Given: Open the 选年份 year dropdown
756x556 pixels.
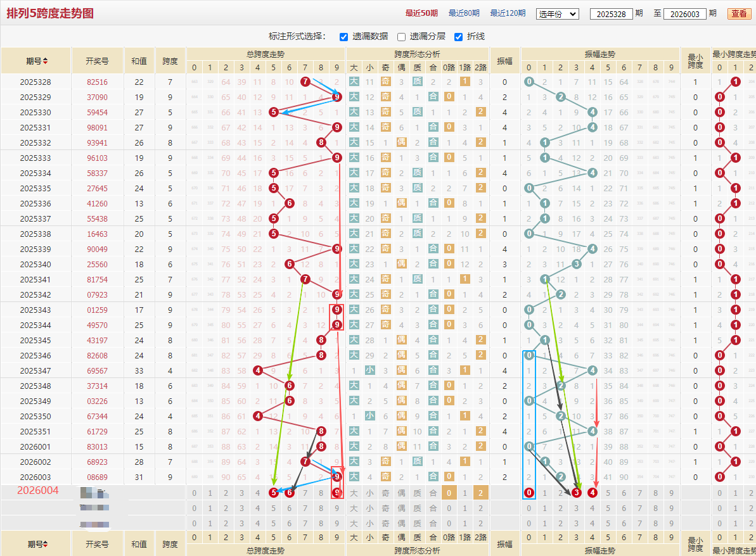Looking at the screenshot, I should 558,14.
